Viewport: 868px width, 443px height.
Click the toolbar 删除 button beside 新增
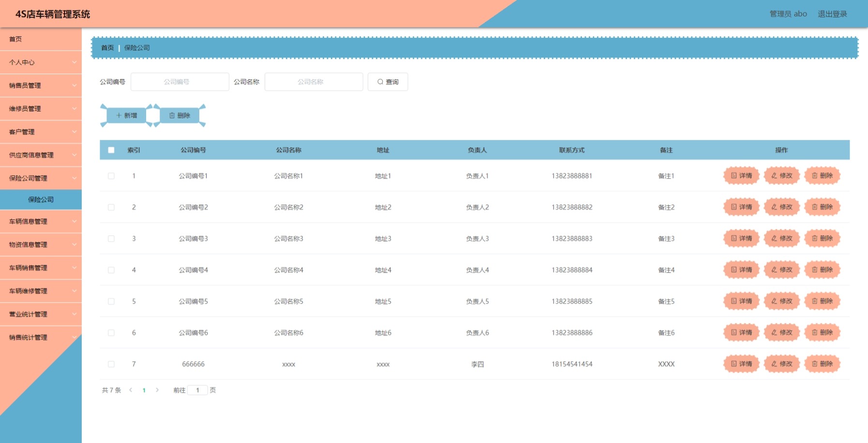click(180, 116)
